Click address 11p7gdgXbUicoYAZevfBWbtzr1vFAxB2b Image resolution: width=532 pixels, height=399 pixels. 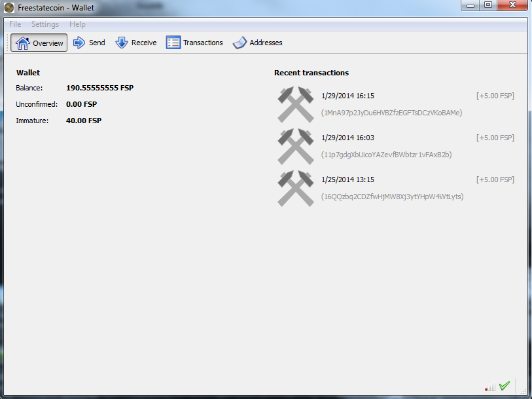click(x=387, y=155)
